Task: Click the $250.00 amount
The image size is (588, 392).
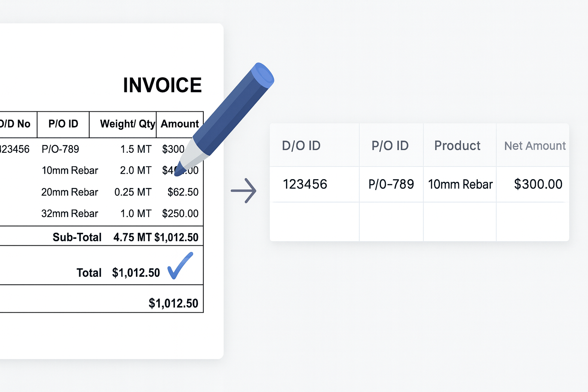Action: click(x=180, y=213)
